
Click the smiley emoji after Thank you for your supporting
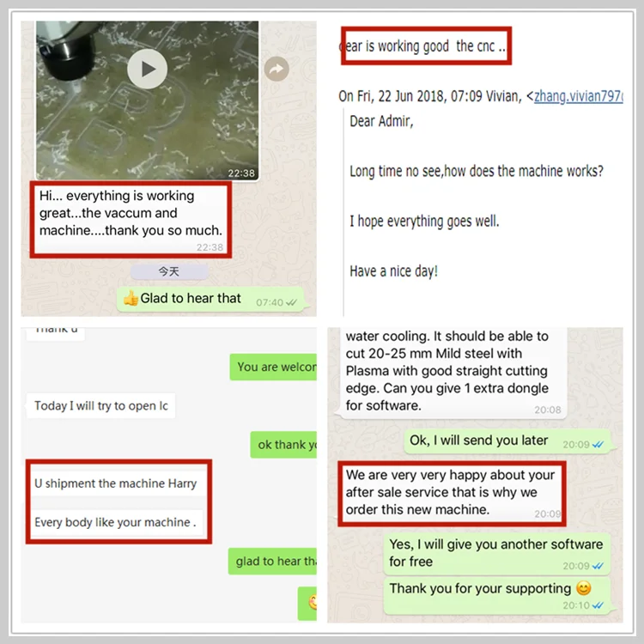tap(584, 588)
